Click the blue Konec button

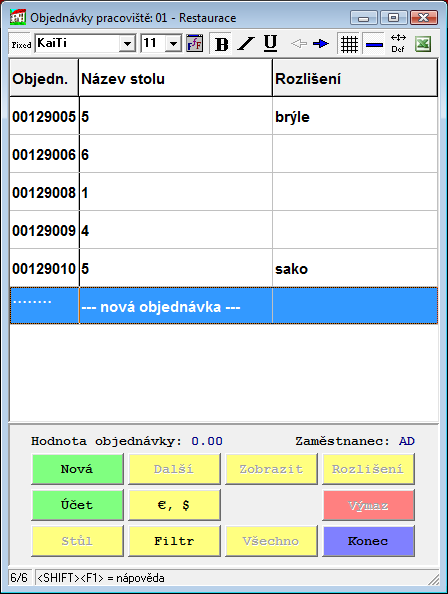click(x=368, y=541)
